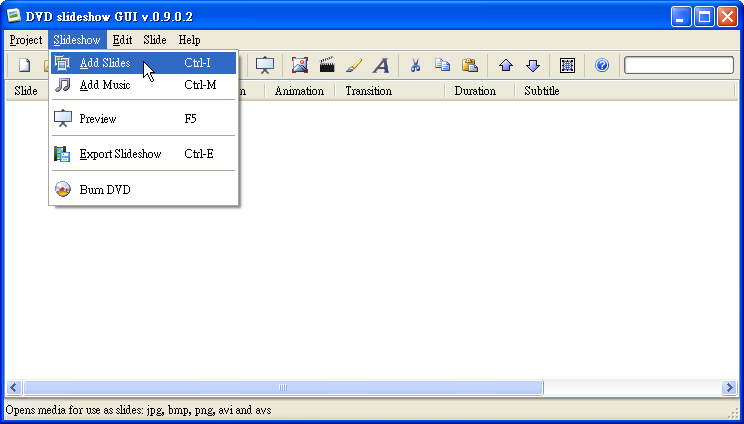Click the down arrow move slide icon

point(533,65)
